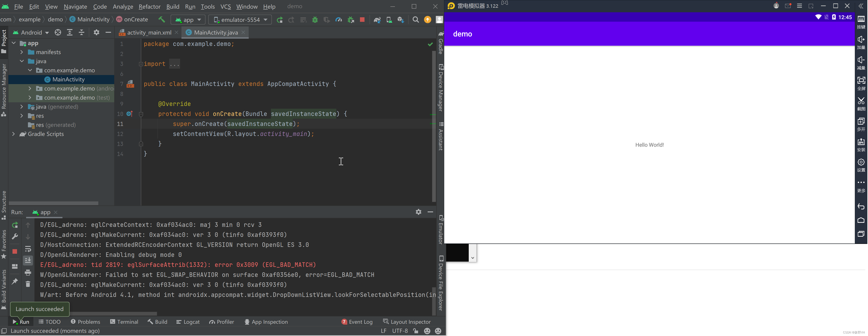The height and width of the screenshot is (336, 868).
Task: Expand the Gradle Scripts tree node
Action: (x=13, y=134)
